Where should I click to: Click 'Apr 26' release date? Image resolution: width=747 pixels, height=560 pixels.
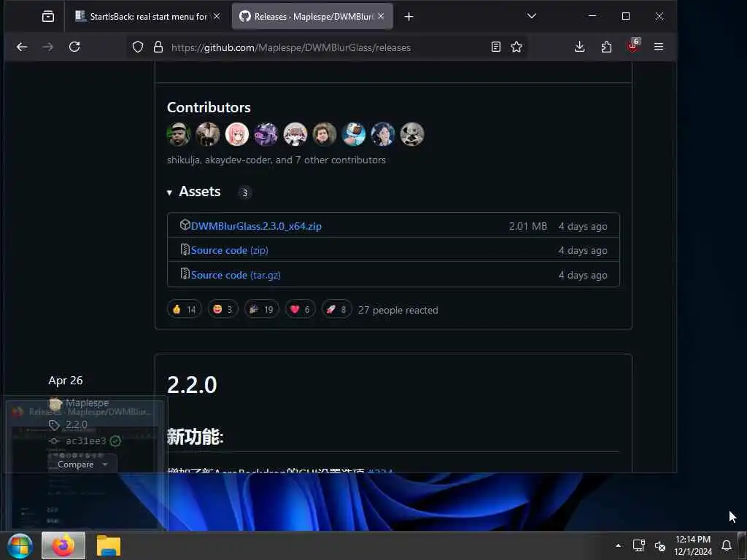[x=65, y=381]
